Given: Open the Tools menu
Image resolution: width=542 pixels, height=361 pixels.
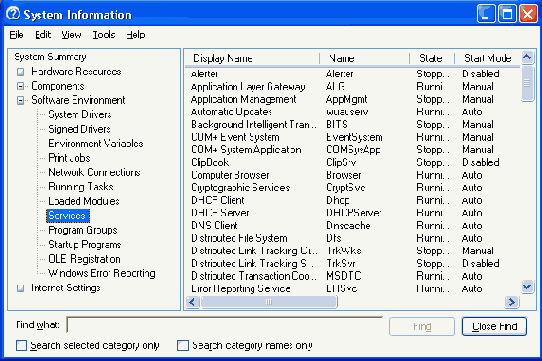Looking at the screenshot, I should pos(104,35).
